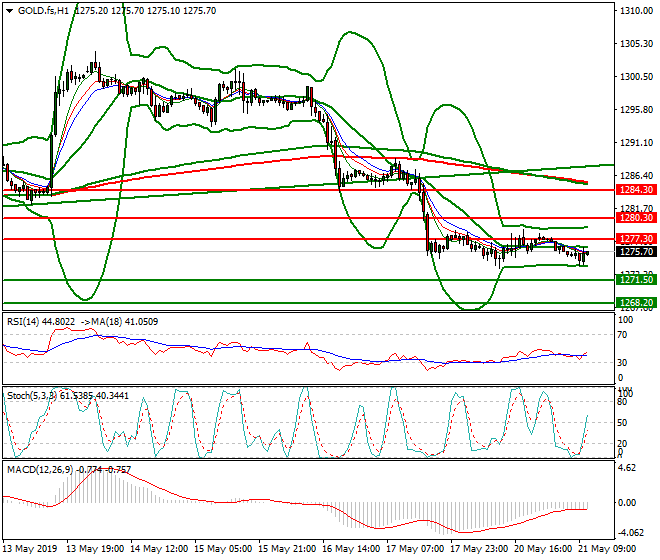Viewport: 660px width, 560px height.
Task: Click the 1305.30 price scale value
Action: coord(636,44)
